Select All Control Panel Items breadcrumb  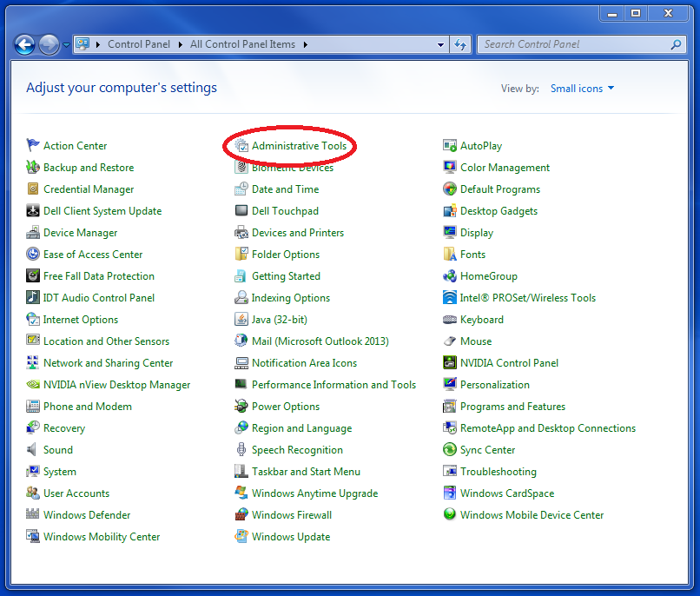(242, 44)
